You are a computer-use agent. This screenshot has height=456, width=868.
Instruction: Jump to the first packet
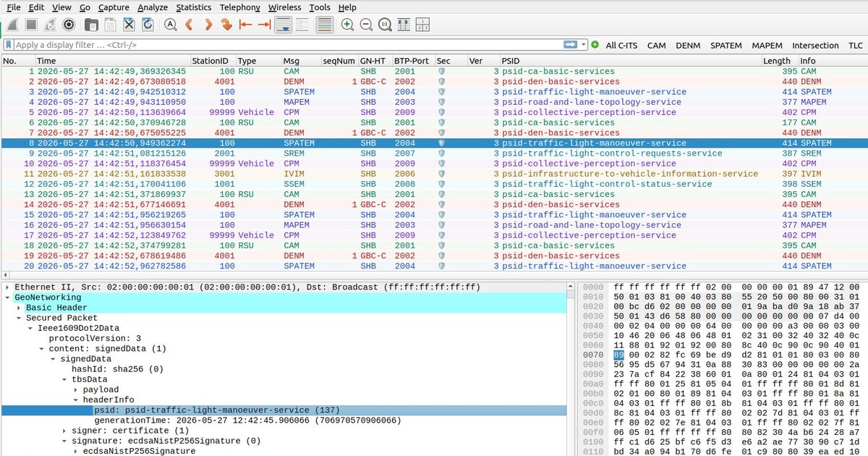245,25
